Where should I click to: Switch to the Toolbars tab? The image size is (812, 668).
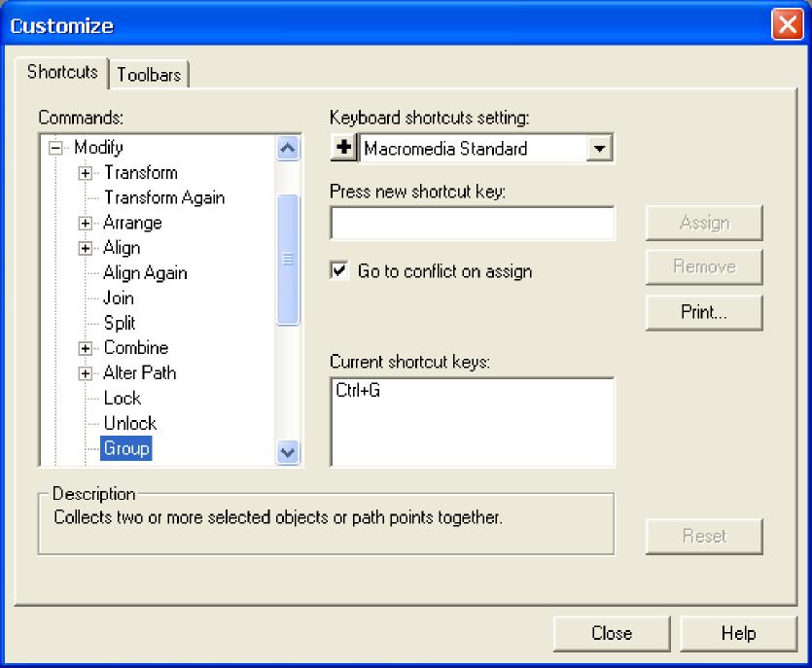150,74
